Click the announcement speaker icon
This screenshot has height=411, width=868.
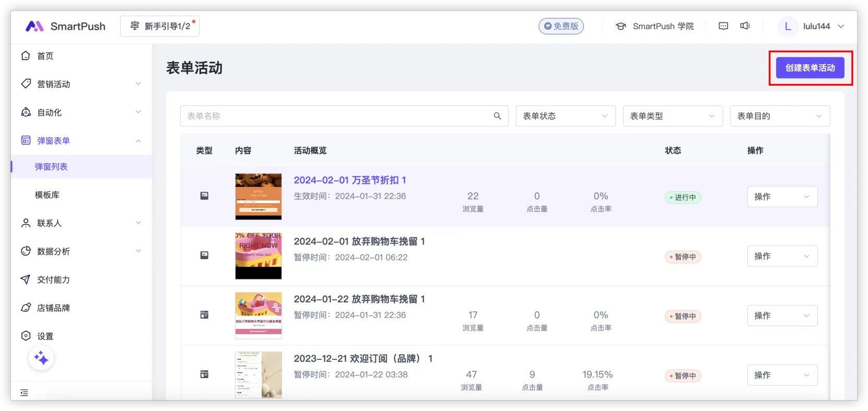pyautogui.click(x=745, y=26)
